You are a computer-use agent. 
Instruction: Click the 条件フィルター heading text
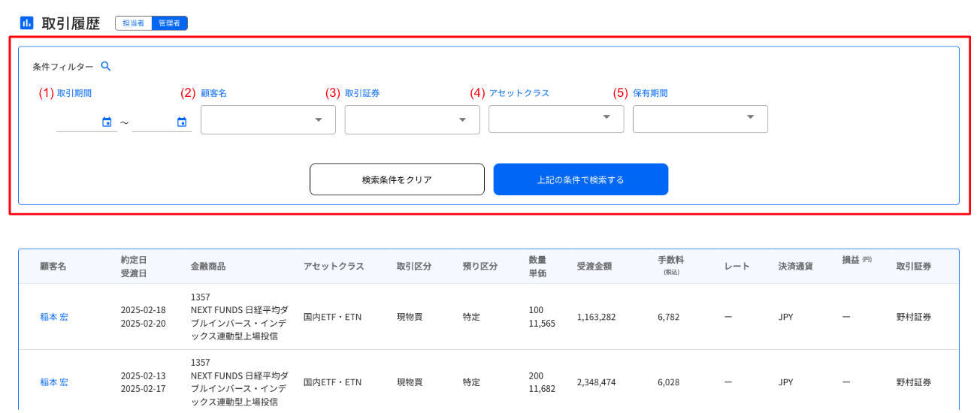[x=63, y=67]
